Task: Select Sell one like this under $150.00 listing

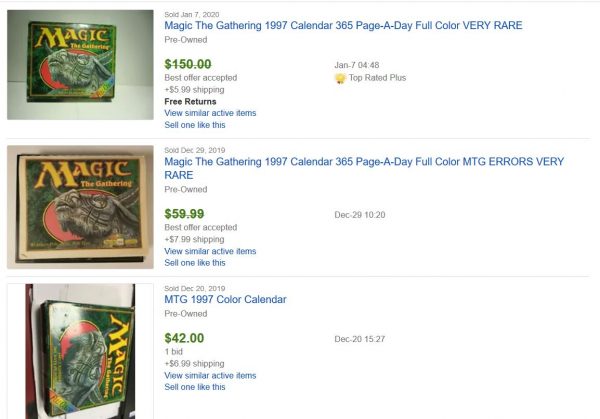Action: (x=195, y=125)
